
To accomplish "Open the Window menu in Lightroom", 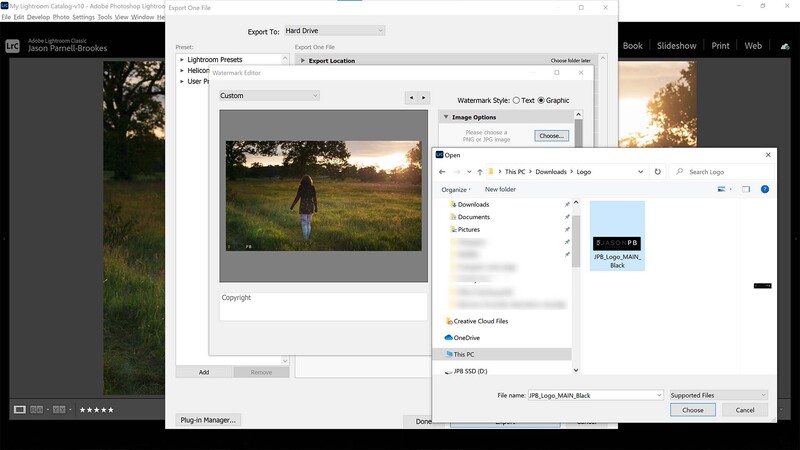I will pyautogui.click(x=142, y=17).
